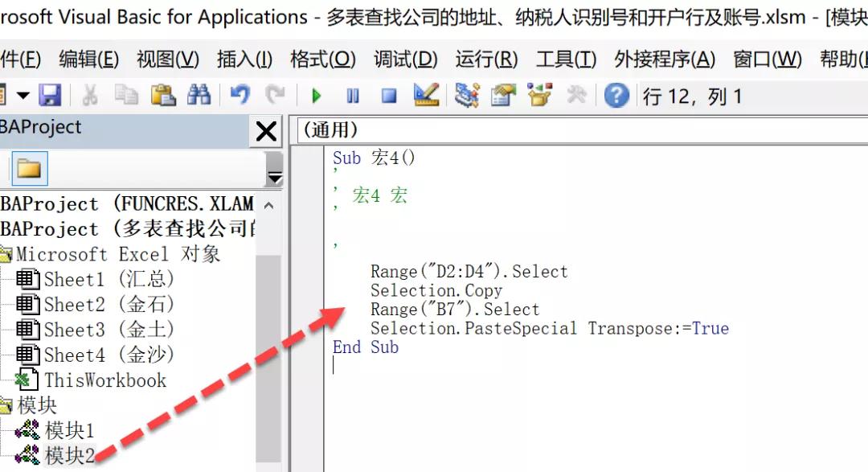The width and height of the screenshot is (868, 472).
Task: Open the Properties Window icon
Action: 502,95
